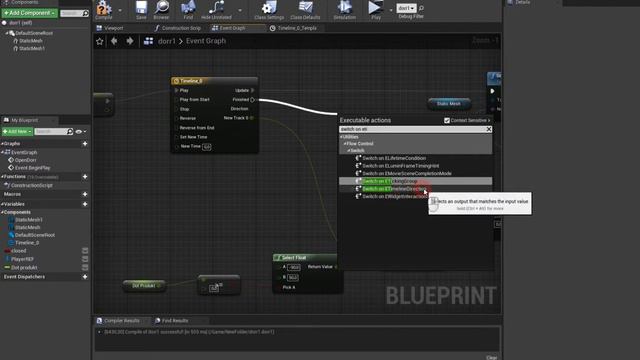640x360 pixels.
Task: Start Simulation from the toolbar
Action: point(344,8)
